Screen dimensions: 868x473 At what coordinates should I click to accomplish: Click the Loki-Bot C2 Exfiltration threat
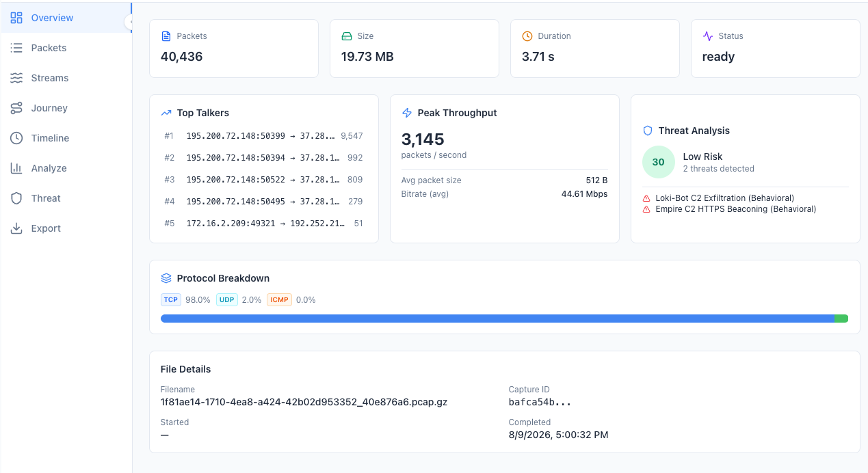coord(724,198)
